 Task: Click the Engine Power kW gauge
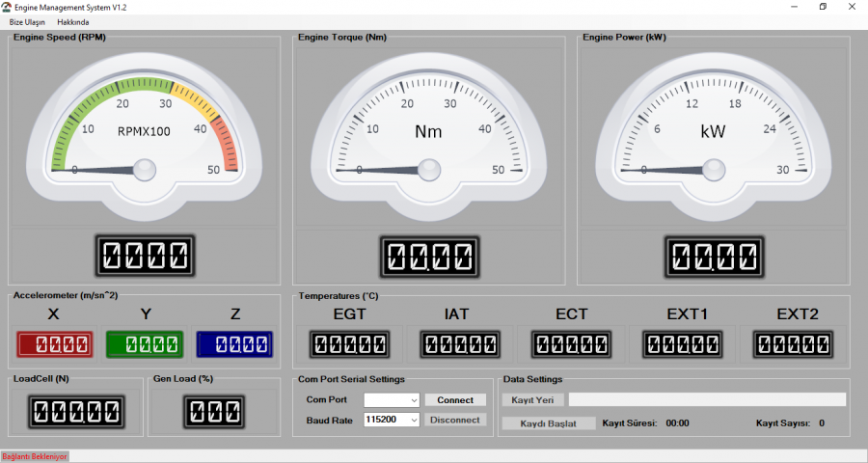[x=713, y=136]
